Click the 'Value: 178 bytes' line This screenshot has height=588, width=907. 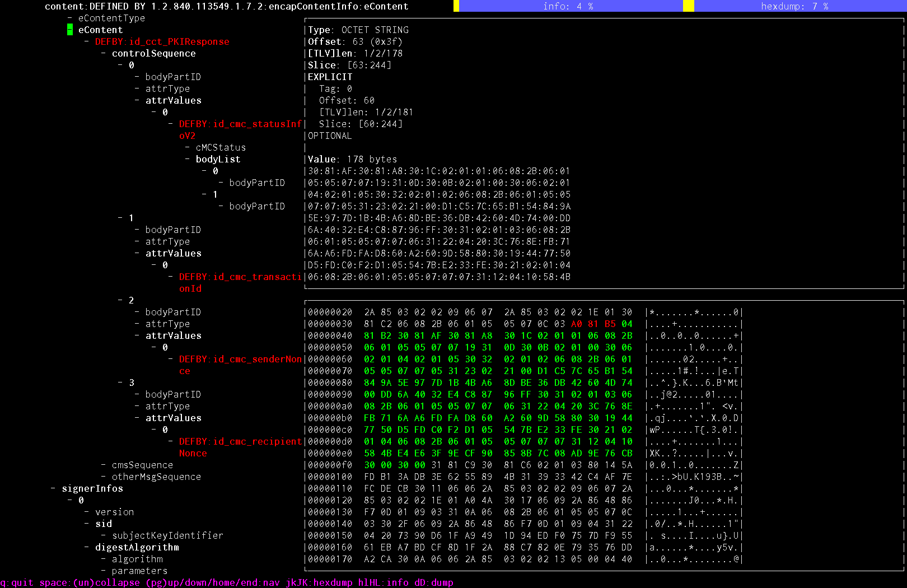(x=352, y=159)
